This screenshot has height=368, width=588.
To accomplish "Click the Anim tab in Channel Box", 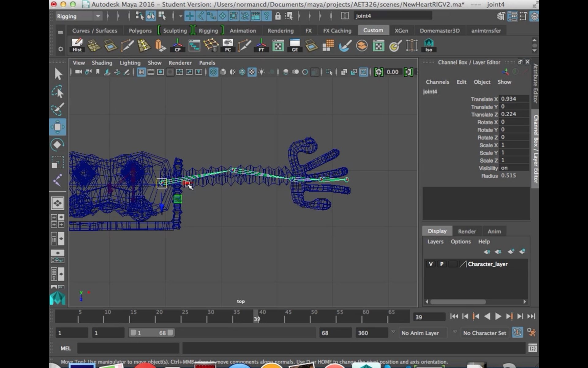I will click(494, 231).
